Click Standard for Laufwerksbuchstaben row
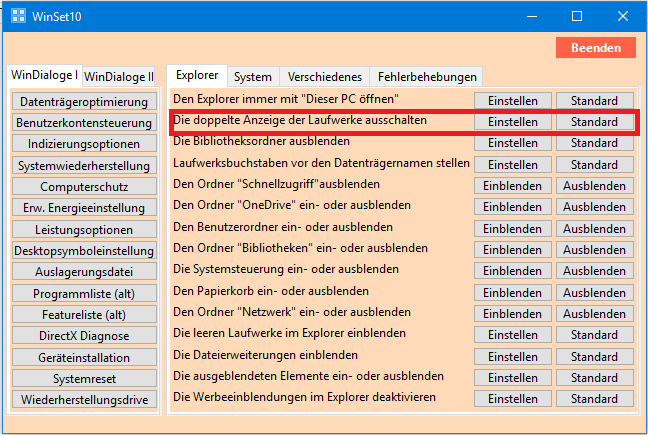Screen dimensions: 648x435 point(594,165)
